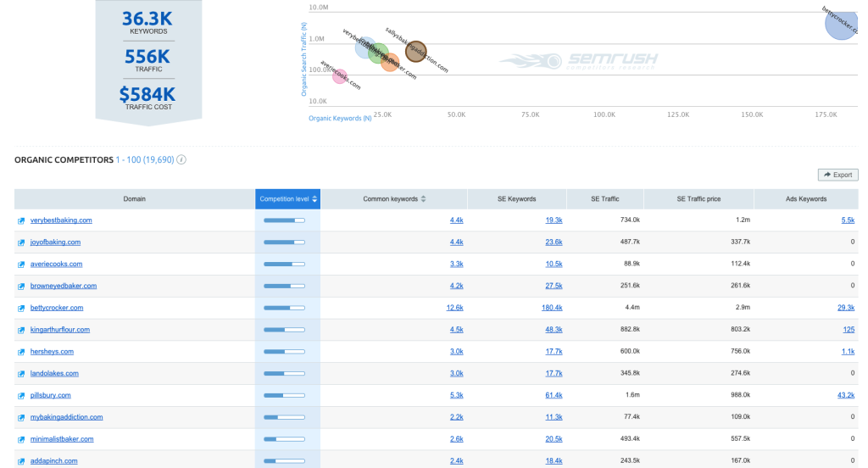Viewport: 868px width, 468px height.
Task: Open 180.4k SE keywords for bettycrocker.com
Action: click(x=552, y=308)
